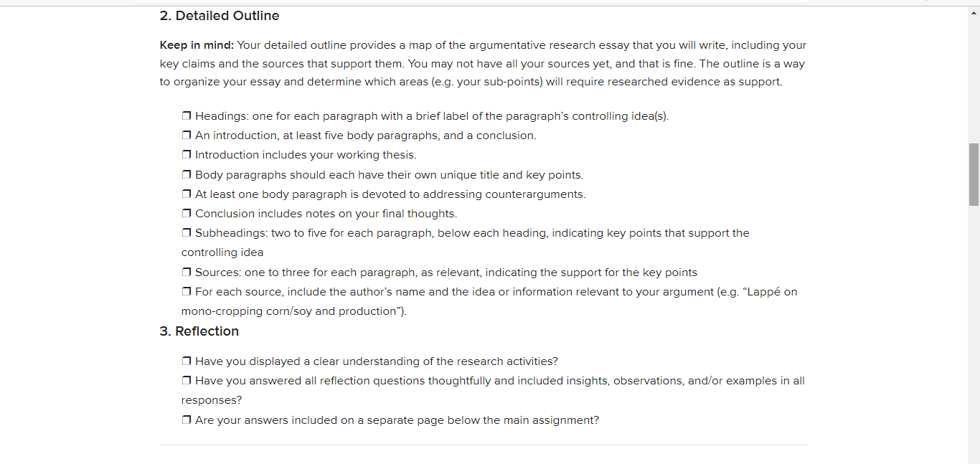The height and width of the screenshot is (464, 980).
Task: Tick the clear understanding of research box
Action: coord(187,361)
